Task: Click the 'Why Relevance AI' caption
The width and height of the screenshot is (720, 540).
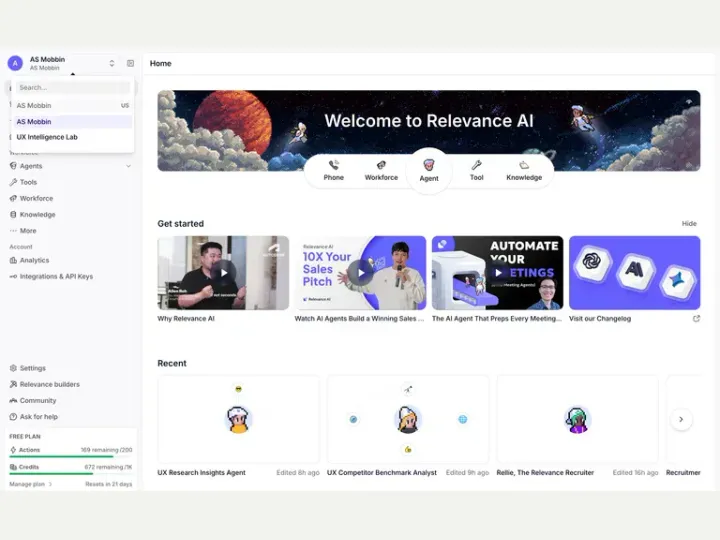Action: [186, 319]
